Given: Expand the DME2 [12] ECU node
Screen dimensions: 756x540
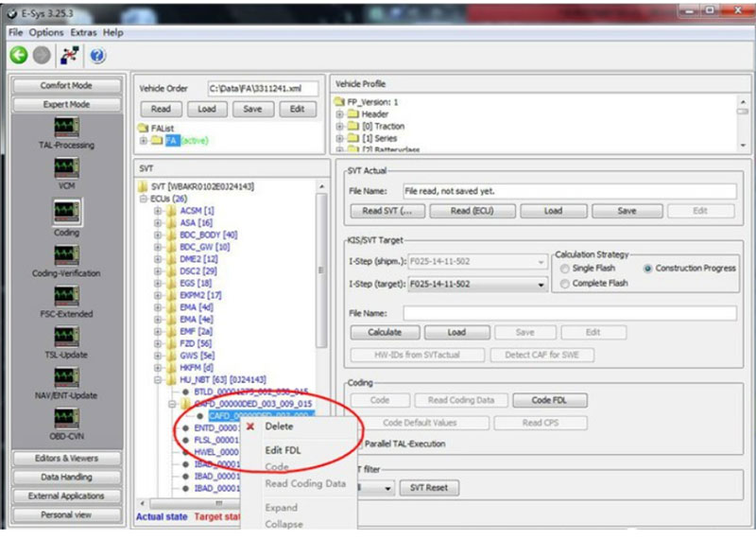Looking at the screenshot, I should [x=158, y=258].
